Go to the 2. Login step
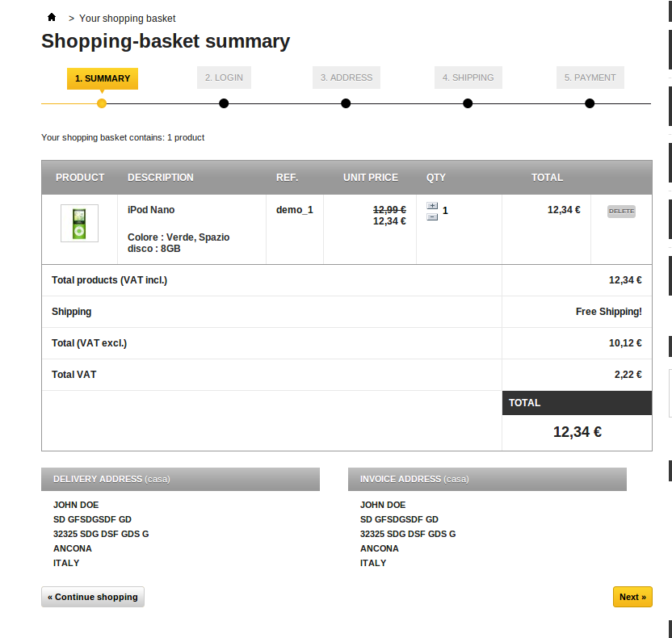Image resolution: width=672 pixels, height=638 pixels. (224, 78)
